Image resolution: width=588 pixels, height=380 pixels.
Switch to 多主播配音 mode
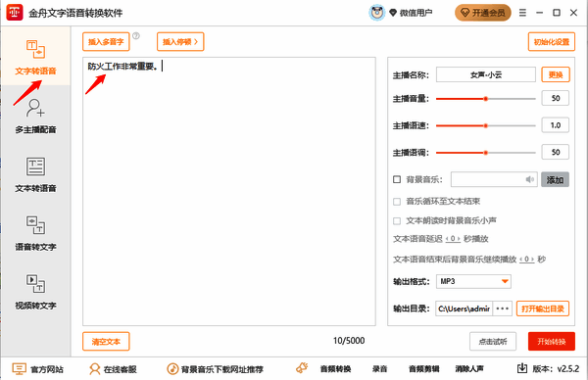[35, 117]
